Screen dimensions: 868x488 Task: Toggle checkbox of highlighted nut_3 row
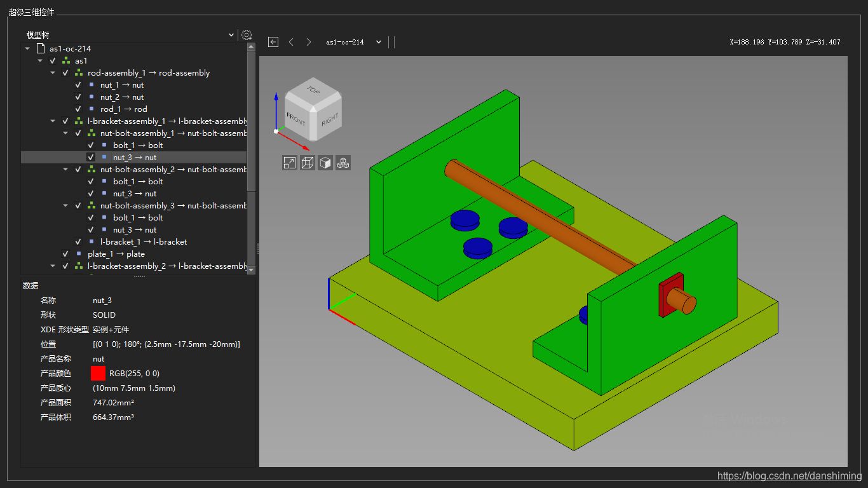91,157
